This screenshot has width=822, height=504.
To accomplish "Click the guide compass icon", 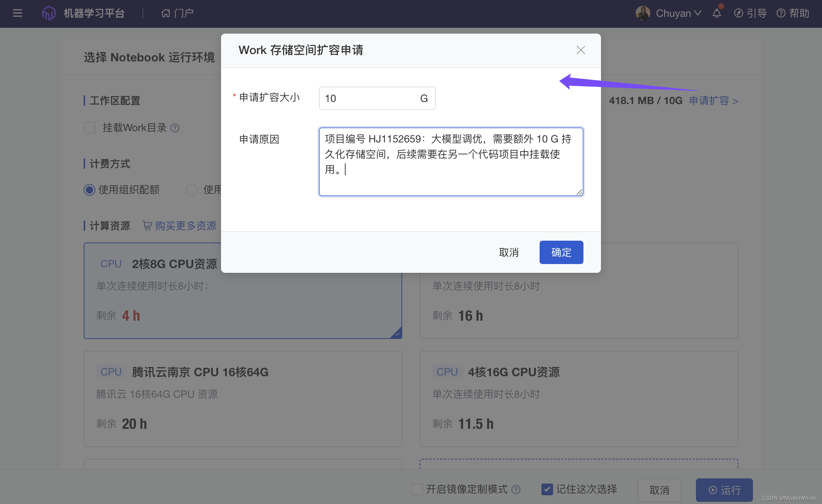I will pos(738,13).
